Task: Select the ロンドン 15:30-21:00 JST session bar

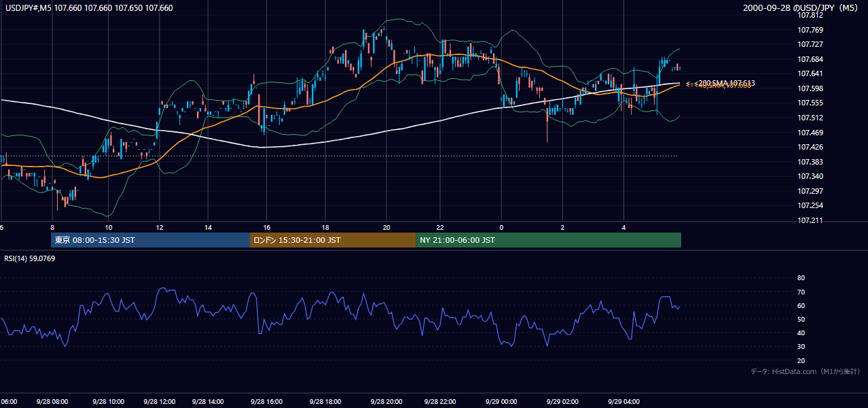Action: coord(333,240)
